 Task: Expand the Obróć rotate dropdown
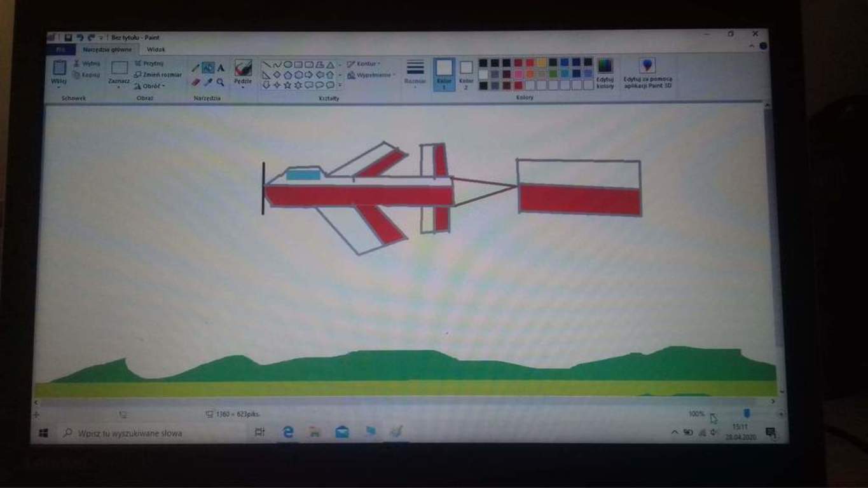[150, 86]
